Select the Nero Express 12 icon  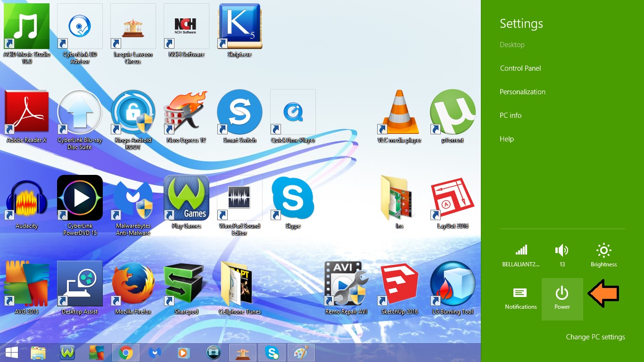(x=186, y=116)
